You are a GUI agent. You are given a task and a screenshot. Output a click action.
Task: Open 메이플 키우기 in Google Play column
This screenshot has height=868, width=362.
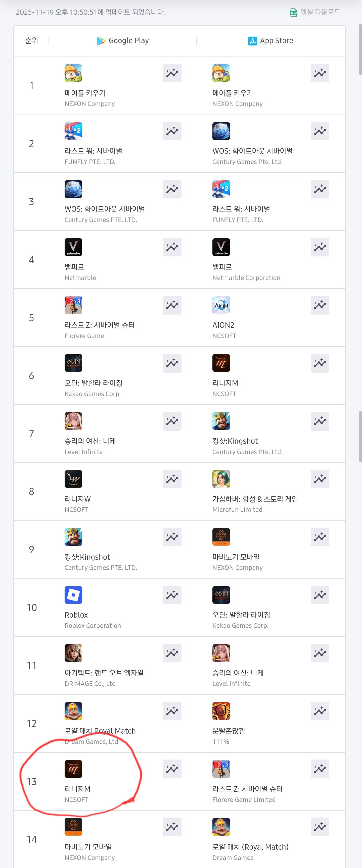pyautogui.click(x=85, y=93)
